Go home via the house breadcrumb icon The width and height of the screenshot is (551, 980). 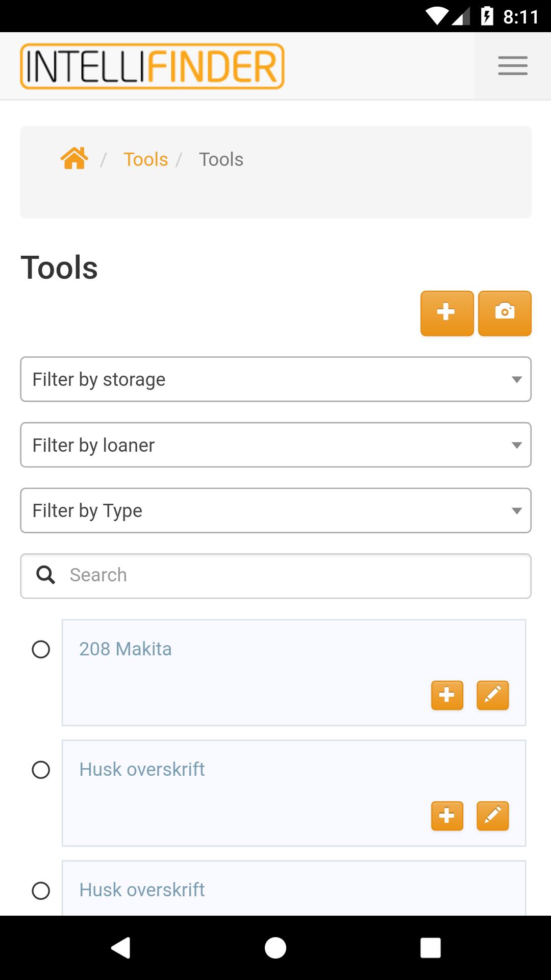tap(74, 158)
